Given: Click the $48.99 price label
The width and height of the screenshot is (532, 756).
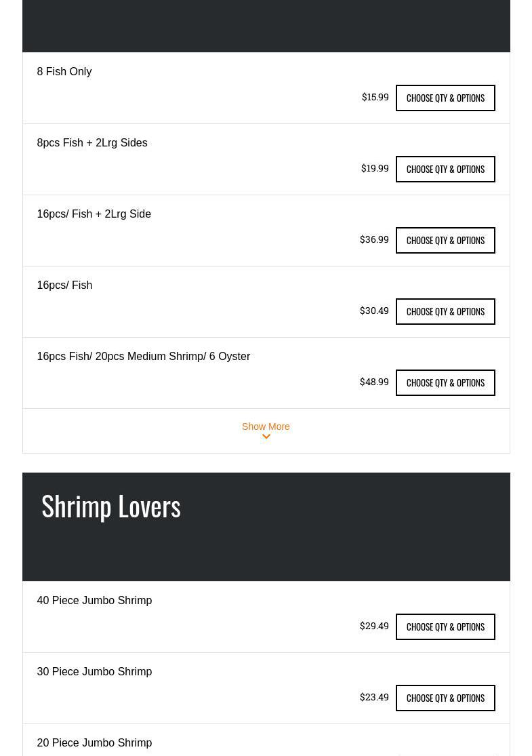Looking at the screenshot, I should coord(374,382).
